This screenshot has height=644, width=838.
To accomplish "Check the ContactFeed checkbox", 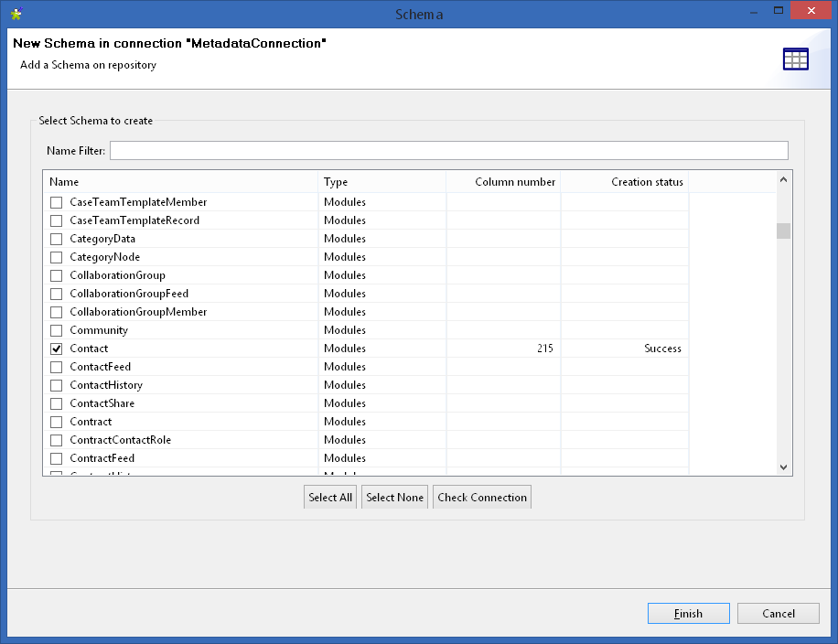I will click(57, 367).
